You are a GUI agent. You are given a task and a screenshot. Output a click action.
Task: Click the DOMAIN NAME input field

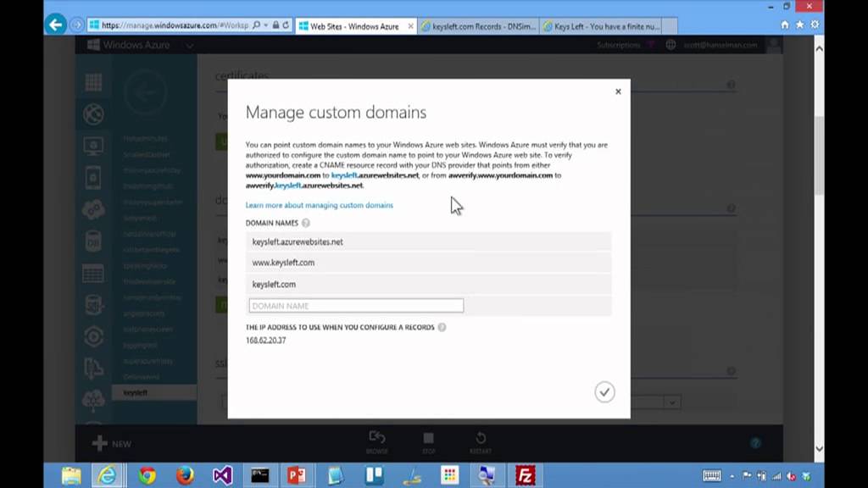coord(356,305)
